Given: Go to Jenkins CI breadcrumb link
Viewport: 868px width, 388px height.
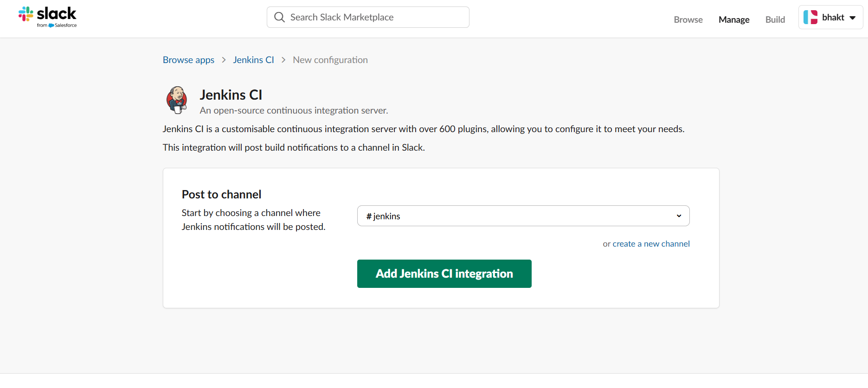Looking at the screenshot, I should point(253,60).
